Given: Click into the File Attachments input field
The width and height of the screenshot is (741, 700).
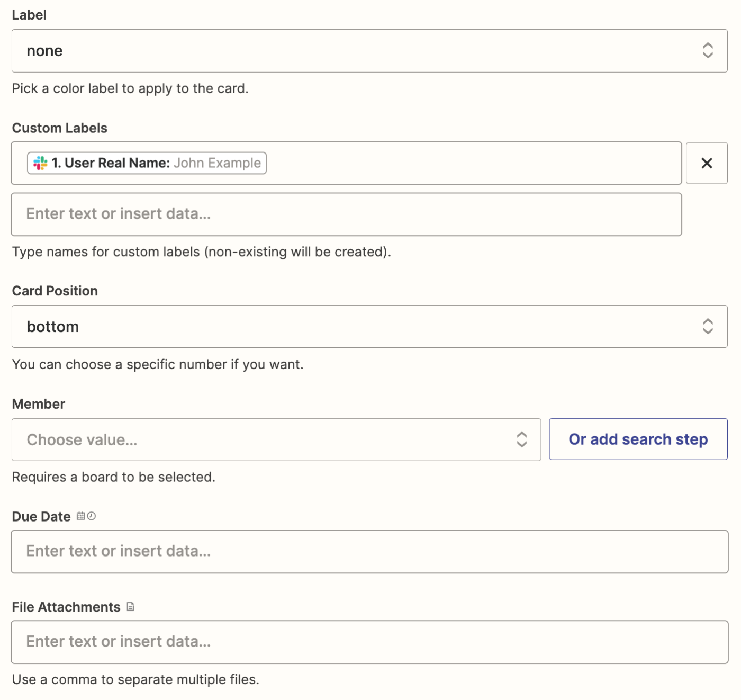Looking at the screenshot, I should click(369, 642).
